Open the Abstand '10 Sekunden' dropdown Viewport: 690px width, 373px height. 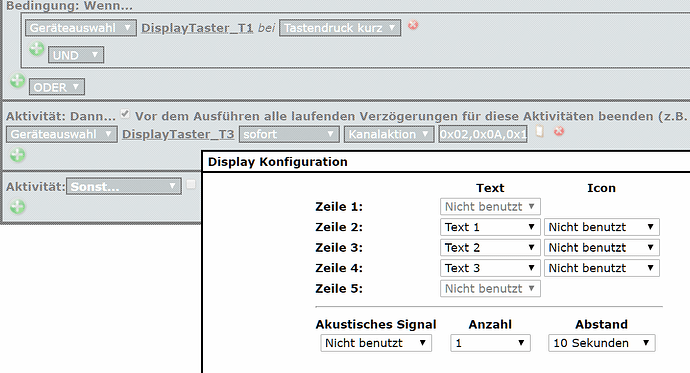pyautogui.click(x=602, y=343)
